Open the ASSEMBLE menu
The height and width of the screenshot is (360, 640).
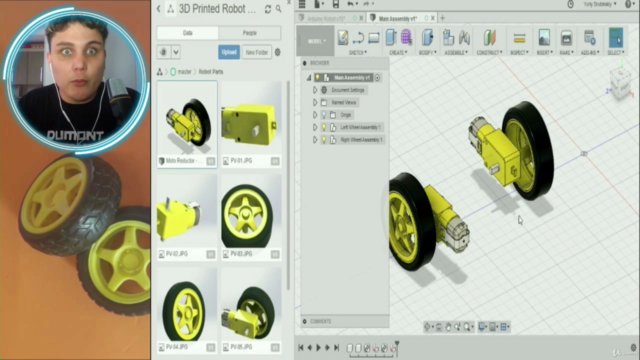[456, 53]
